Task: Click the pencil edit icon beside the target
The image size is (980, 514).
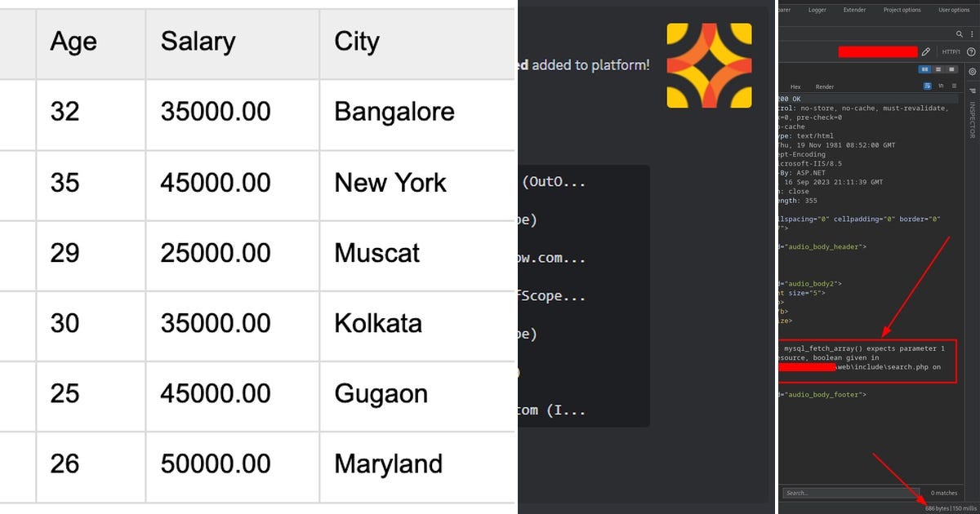Action: pos(926,51)
